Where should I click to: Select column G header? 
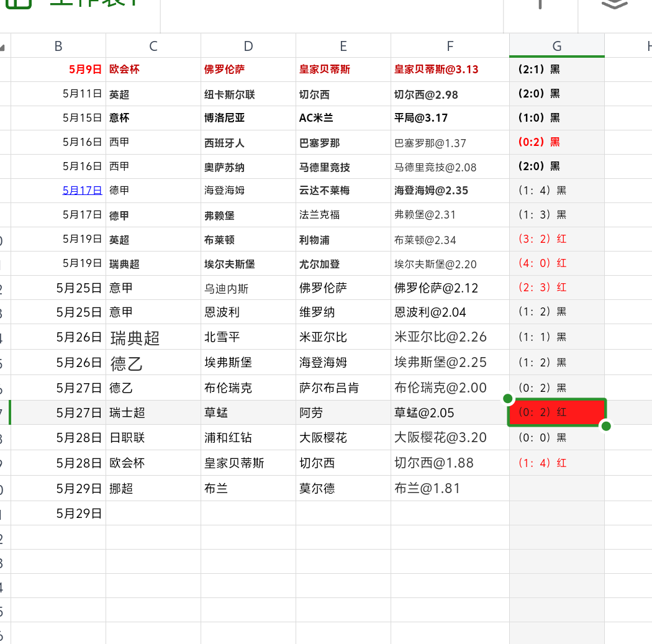point(556,45)
